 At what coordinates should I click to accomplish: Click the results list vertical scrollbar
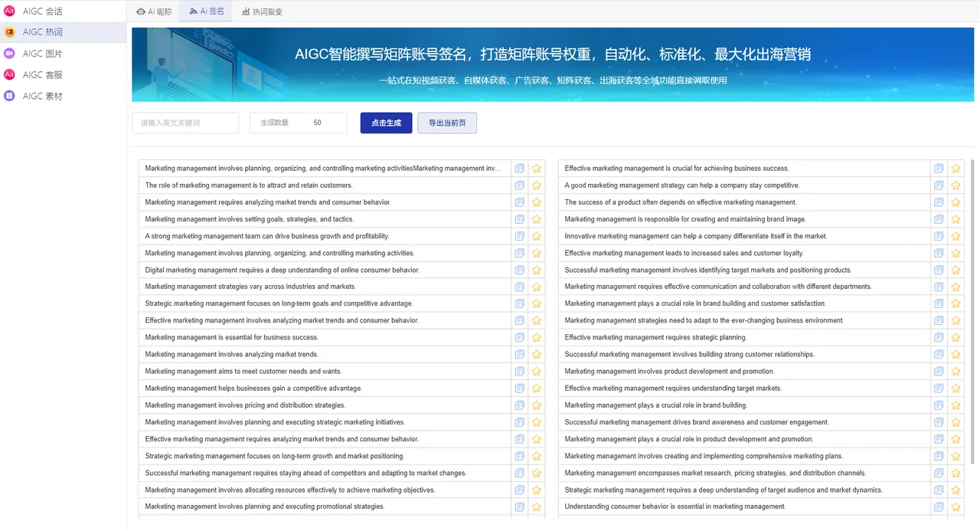972,306
